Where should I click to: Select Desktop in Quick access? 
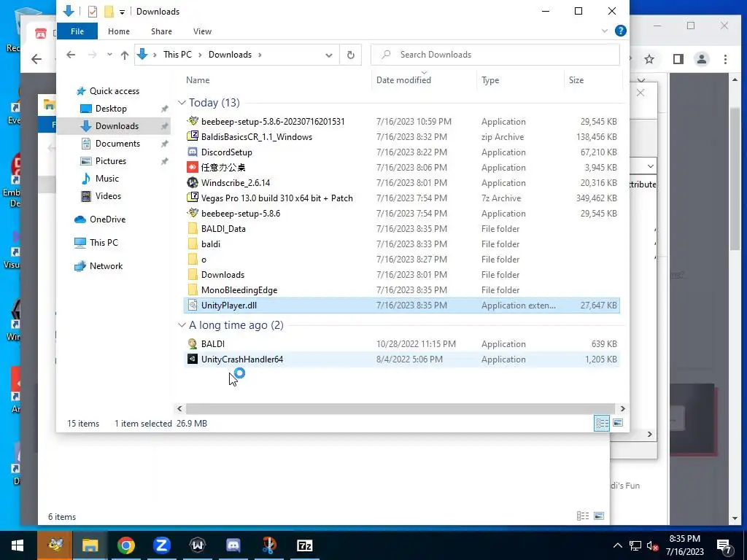click(x=111, y=109)
